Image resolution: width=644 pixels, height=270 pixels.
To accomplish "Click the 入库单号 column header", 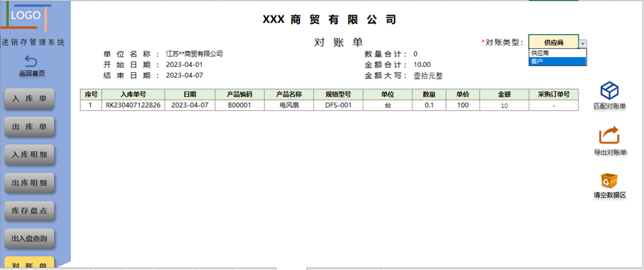I will [133, 94].
